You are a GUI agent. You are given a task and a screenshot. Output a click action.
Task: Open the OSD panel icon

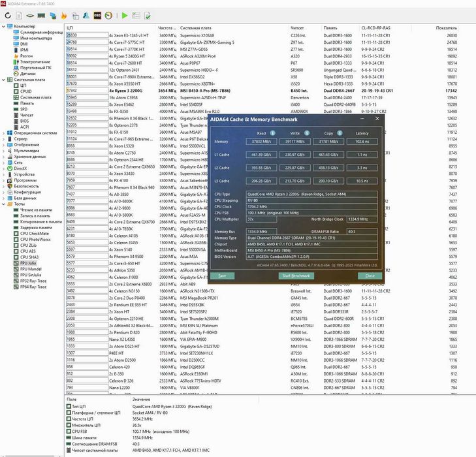click(97, 16)
